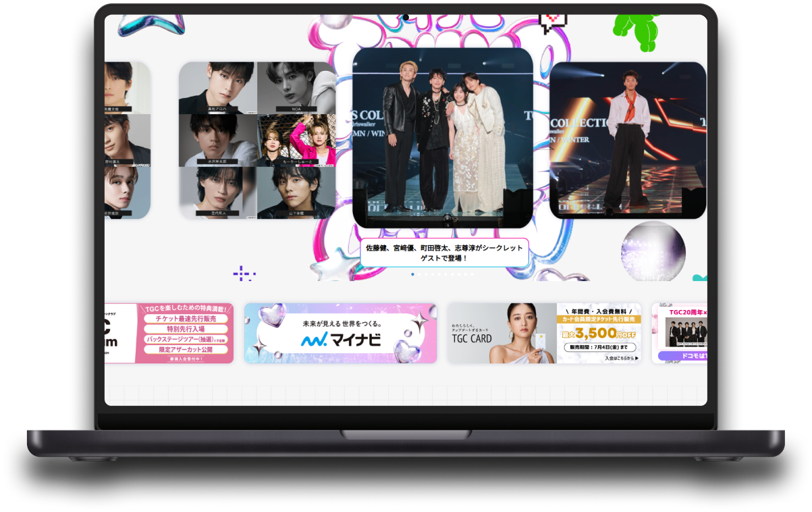Open the center secret guest stage slide
Image resolution: width=812 pixels, height=512 pixels.
tap(442, 138)
